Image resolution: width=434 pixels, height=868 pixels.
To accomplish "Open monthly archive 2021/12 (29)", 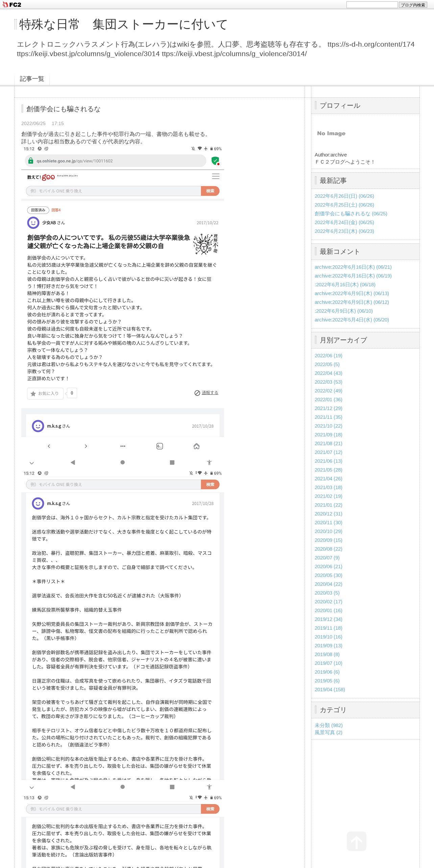I will [328, 408].
